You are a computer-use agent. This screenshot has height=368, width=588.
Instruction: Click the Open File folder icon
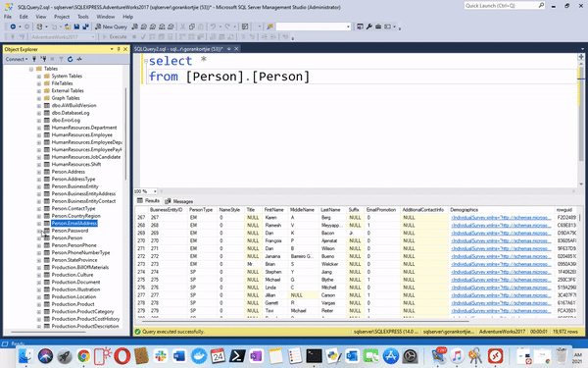[68, 26]
